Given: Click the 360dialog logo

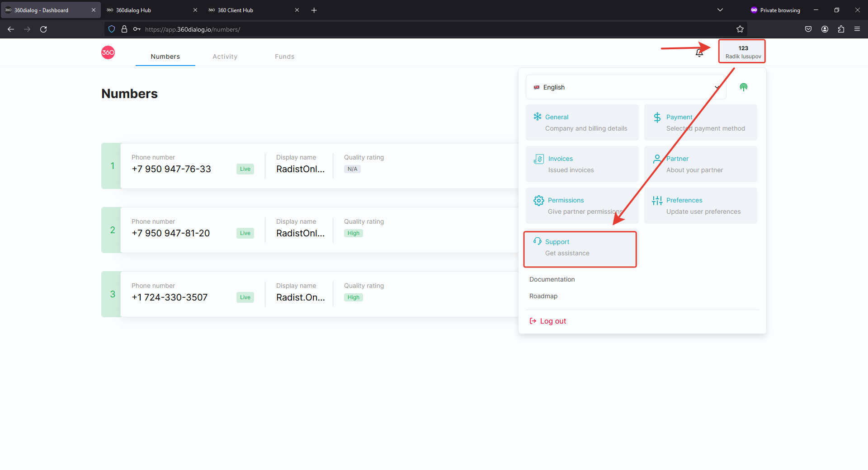Looking at the screenshot, I should 108,52.
